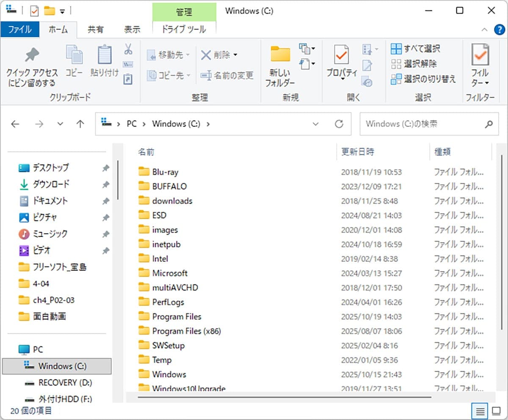Click the refresh icon next to address bar
The width and height of the screenshot is (508, 420).
pyautogui.click(x=339, y=124)
